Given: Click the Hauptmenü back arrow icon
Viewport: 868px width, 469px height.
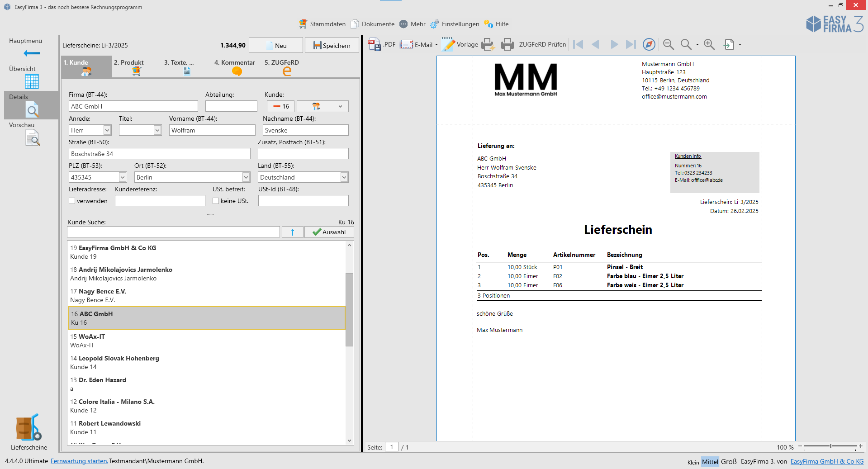Looking at the screenshot, I should click(32, 53).
